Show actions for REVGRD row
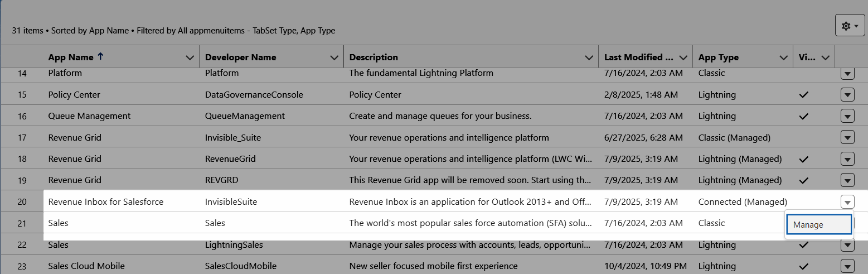This screenshot has width=868, height=274. click(847, 180)
